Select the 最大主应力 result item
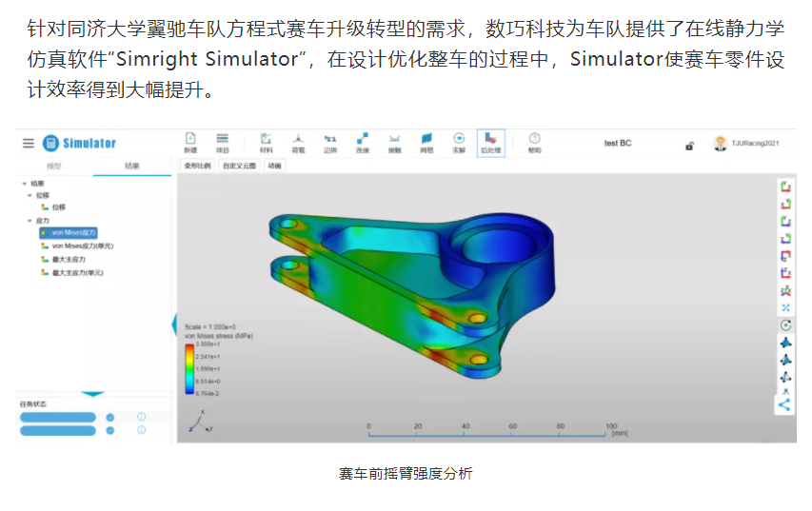The height and width of the screenshot is (511, 812). [x=63, y=260]
